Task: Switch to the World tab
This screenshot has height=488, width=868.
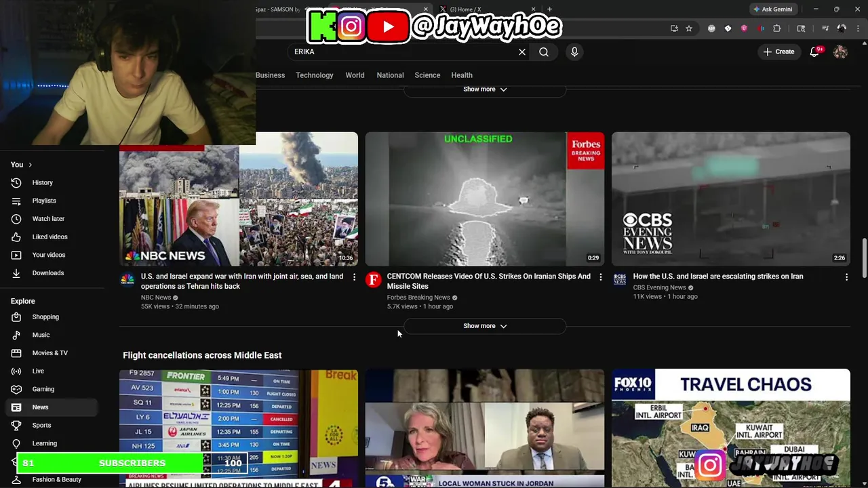Action: (x=355, y=75)
